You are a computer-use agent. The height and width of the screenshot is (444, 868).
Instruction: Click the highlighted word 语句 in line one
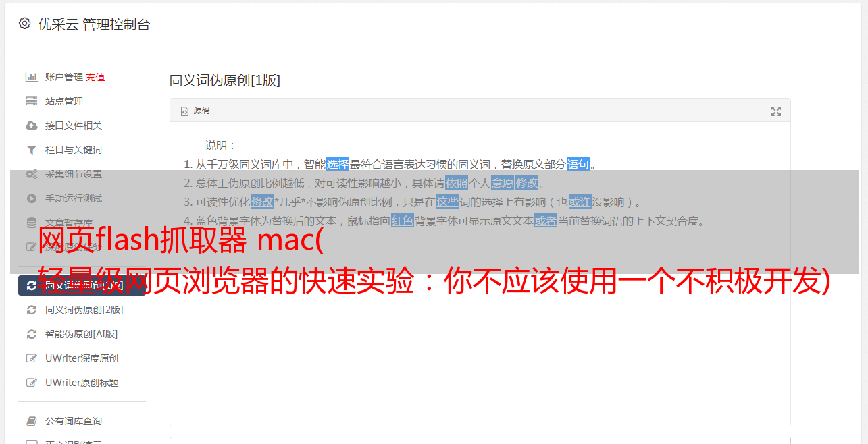578,164
